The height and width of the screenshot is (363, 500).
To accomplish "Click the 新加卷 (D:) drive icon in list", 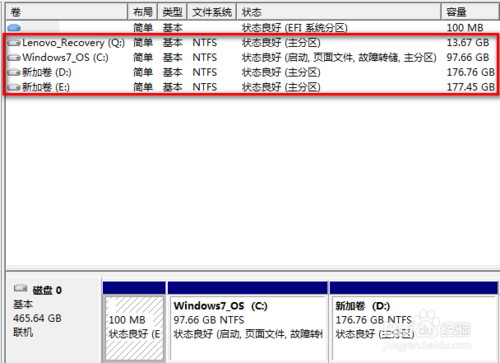I will pyautogui.click(x=14, y=72).
